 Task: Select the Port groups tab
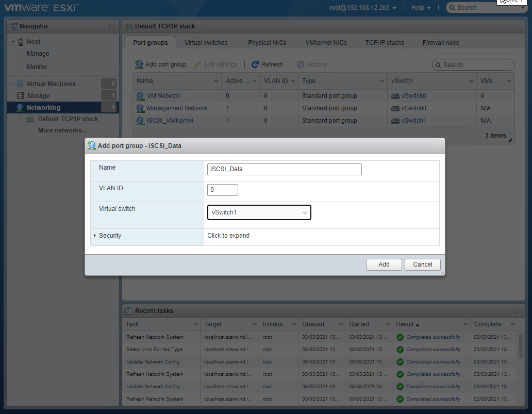pyautogui.click(x=151, y=43)
